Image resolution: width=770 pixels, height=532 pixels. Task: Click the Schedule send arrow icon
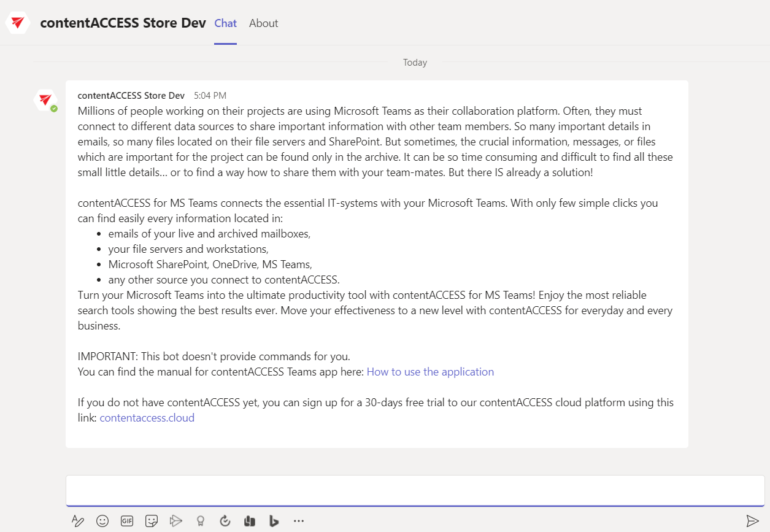(176, 521)
